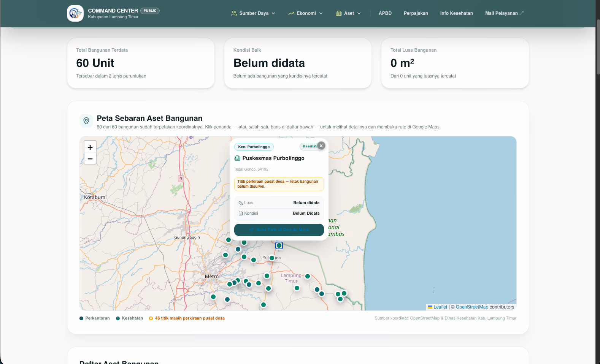This screenshot has height=364, width=600.
Task: Expand the Aset dropdown chevron
Action: pyautogui.click(x=359, y=13)
